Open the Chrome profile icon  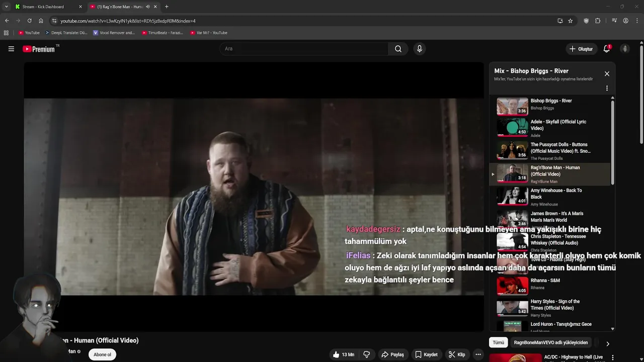pos(625,21)
